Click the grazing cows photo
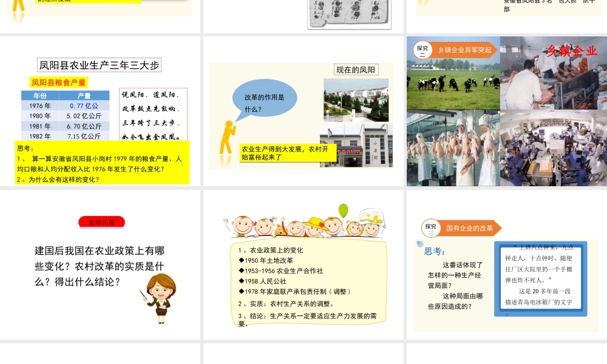The width and height of the screenshot is (607, 364). [x=453, y=73]
